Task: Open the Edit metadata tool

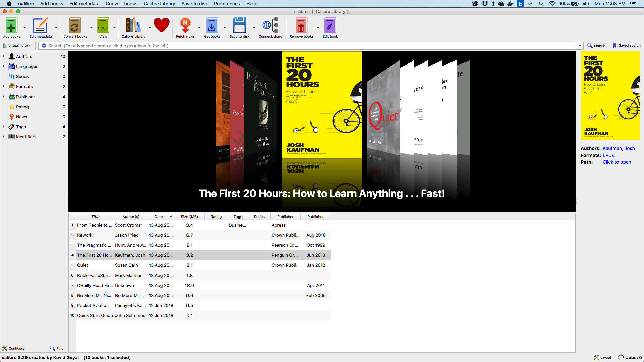Action: pyautogui.click(x=40, y=26)
